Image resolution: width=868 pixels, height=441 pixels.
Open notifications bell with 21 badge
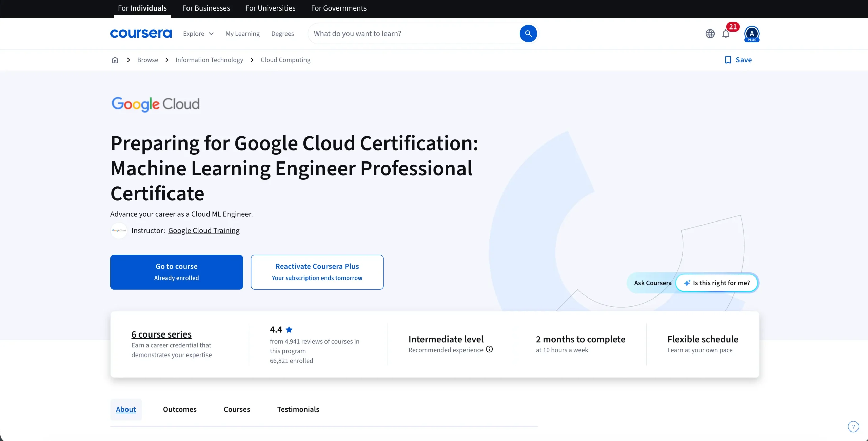coord(726,34)
